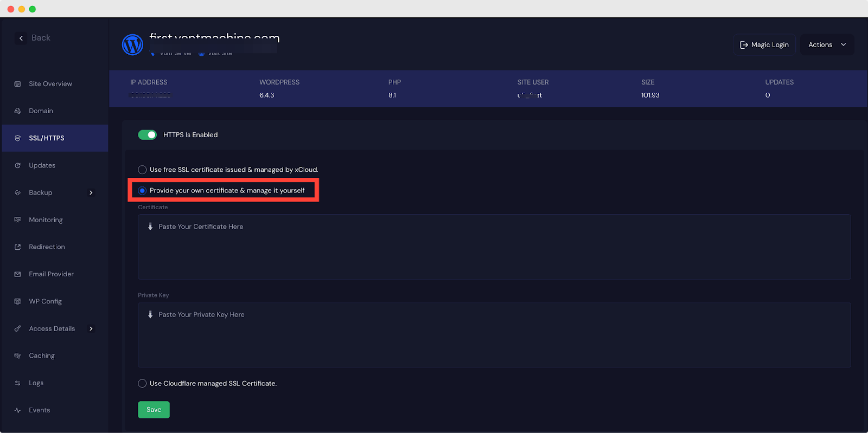868x433 pixels.
Task: Click the Magic Login button
Action: (x=764, y=45)
